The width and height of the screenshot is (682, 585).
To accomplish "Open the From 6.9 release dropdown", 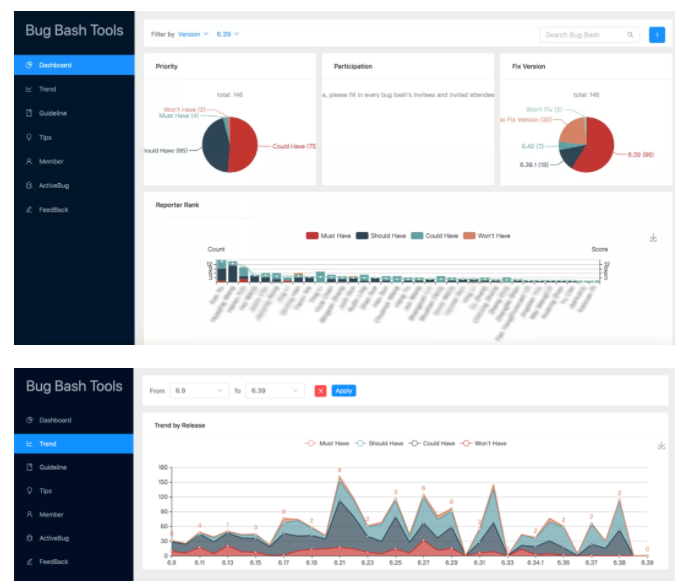I will tap(199, 390).
